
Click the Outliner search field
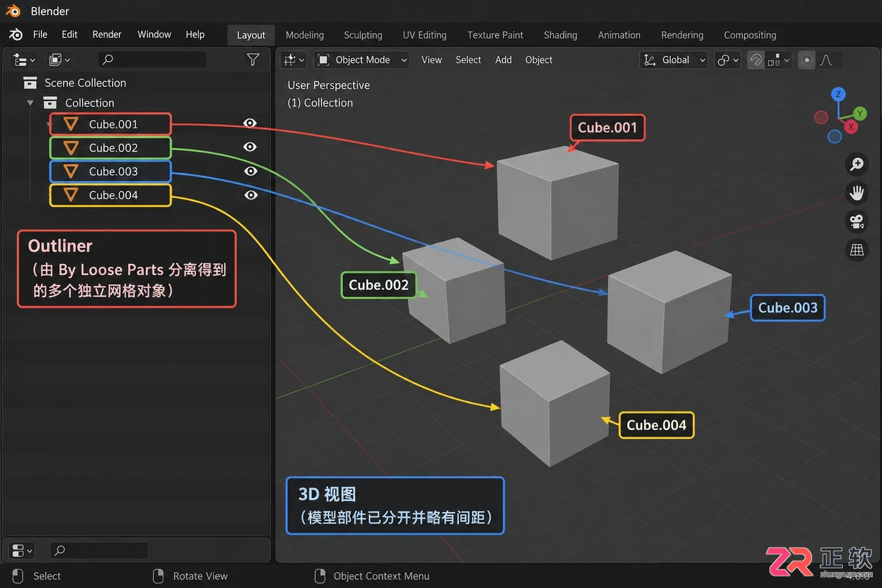click(152, 59)
